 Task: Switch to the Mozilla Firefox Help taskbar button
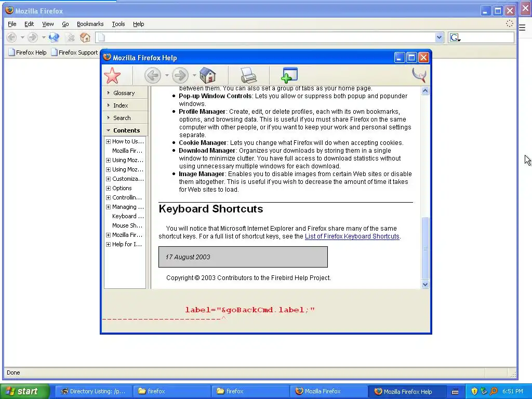(406, 391)
